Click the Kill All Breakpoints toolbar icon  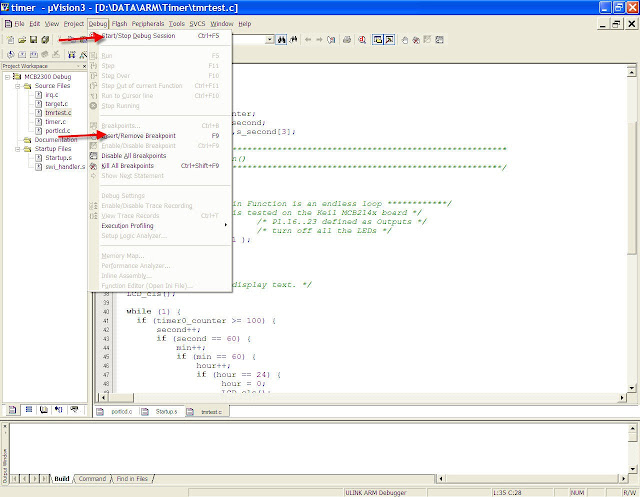coord(416,40)
